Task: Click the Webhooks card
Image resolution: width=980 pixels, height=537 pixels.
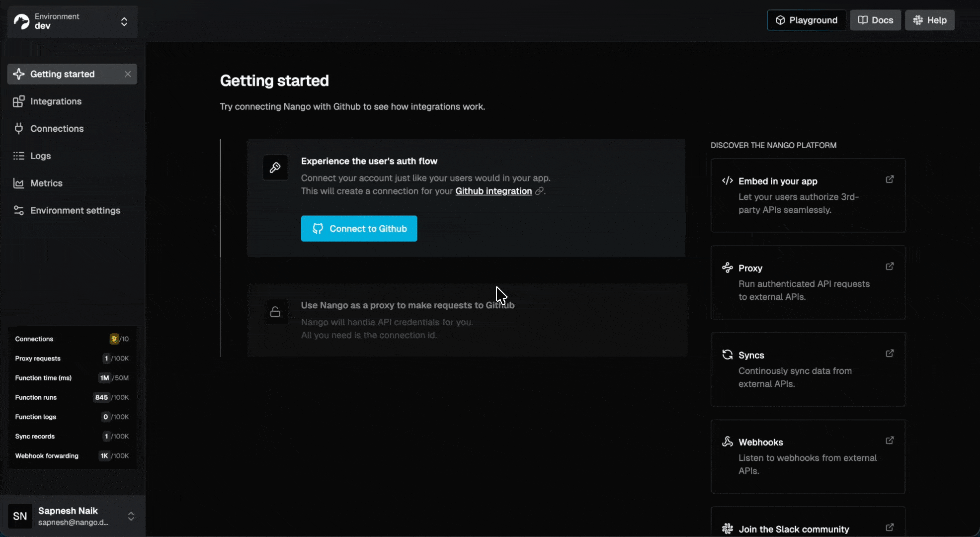Action: (808, 456)
